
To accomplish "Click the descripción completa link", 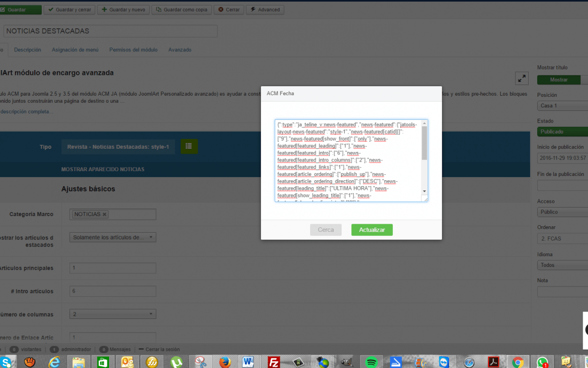I will (x=26, y=111).
